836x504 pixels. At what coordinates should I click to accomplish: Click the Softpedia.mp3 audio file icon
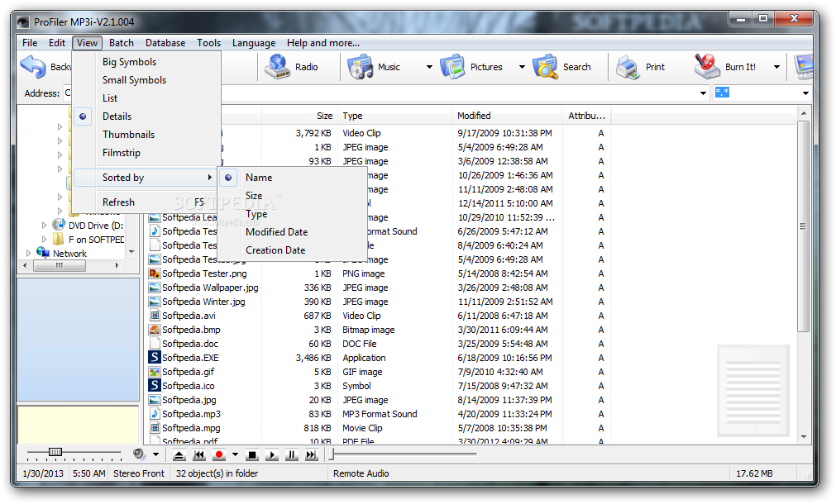155,413
